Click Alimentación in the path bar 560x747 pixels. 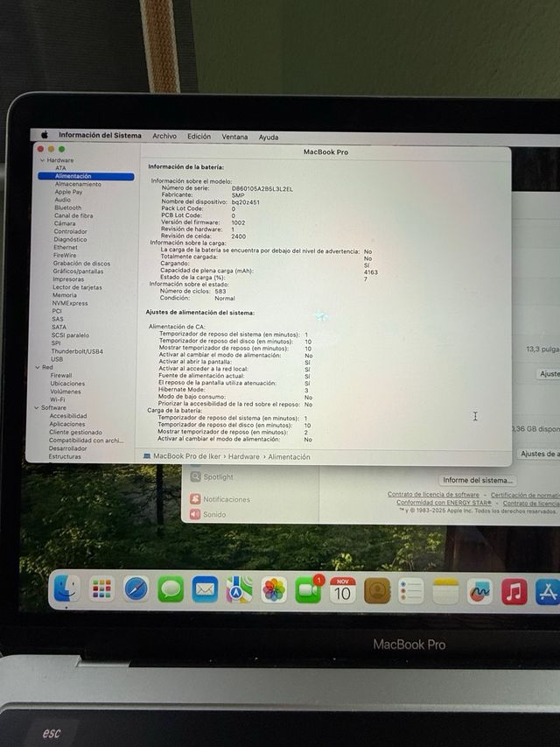pyautogui.click(x=289, y=457)
